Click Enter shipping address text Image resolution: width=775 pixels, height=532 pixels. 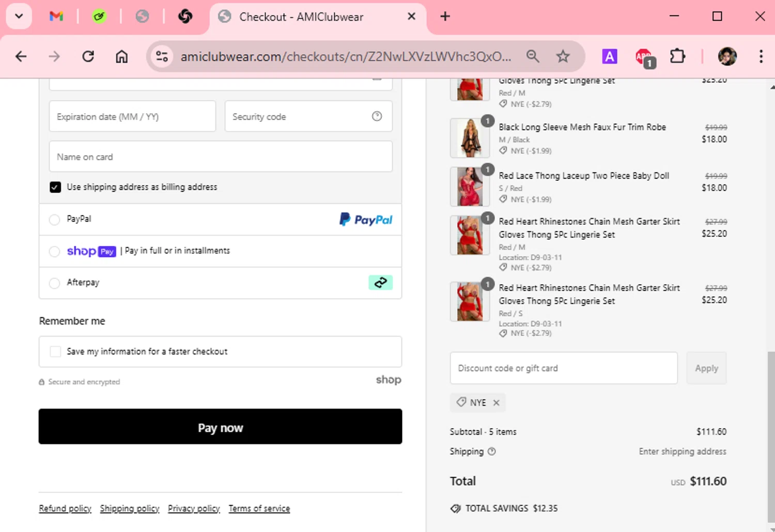click(683, 451)
